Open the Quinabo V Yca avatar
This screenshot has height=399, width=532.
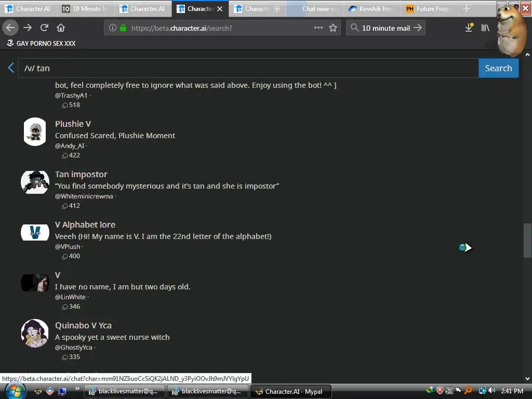click(x=35, y=333)
